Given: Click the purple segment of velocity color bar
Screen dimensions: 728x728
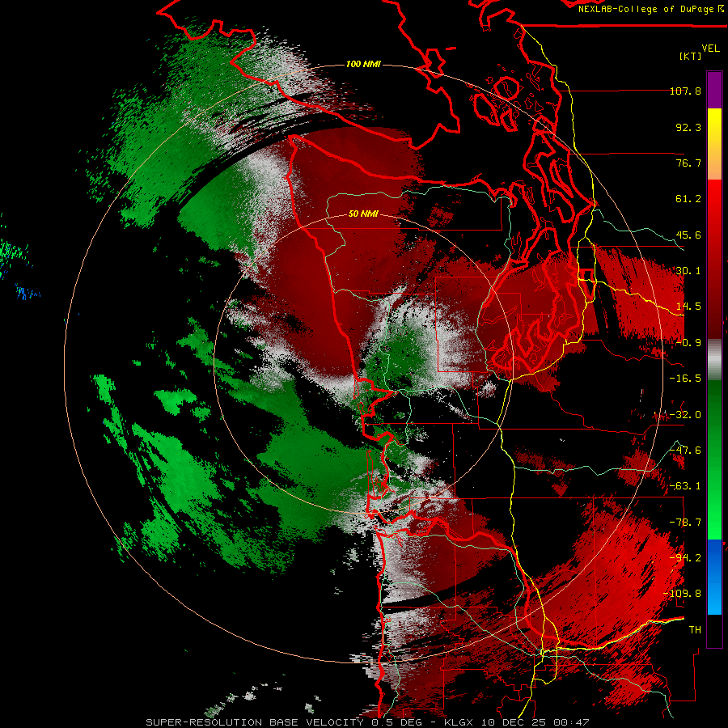Looking at the screenshot, I should point(714,90).
